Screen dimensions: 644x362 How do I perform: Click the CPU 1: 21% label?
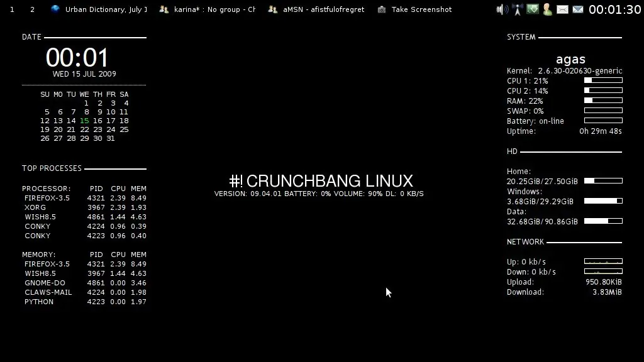(x=528, y=81)
